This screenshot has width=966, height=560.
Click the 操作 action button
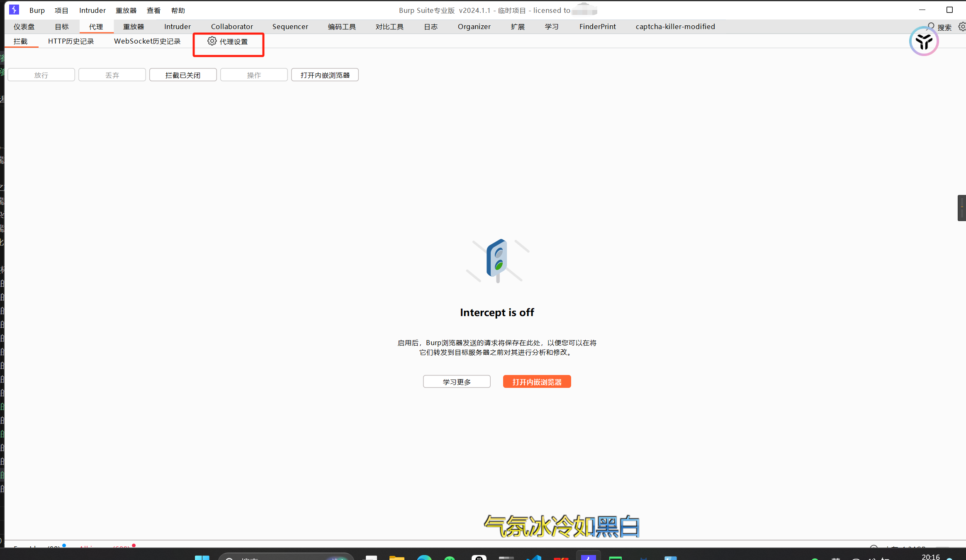pos(254,75)
